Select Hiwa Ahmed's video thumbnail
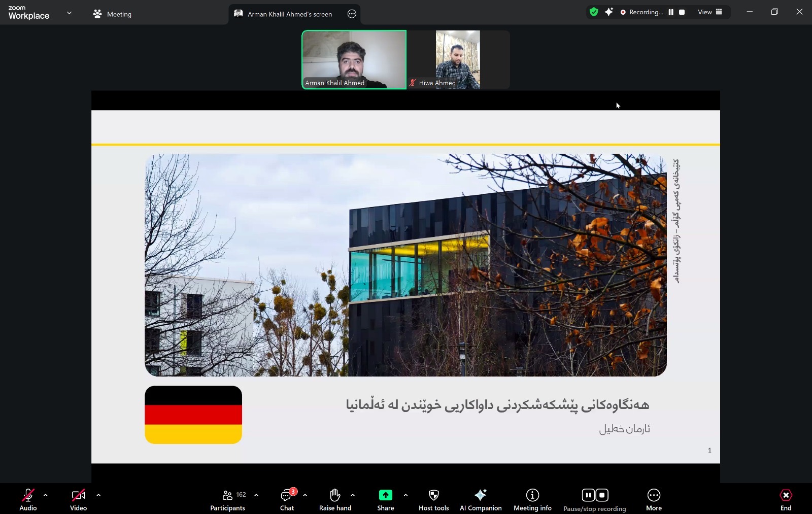The image size is (812, 514). point(458,60)
